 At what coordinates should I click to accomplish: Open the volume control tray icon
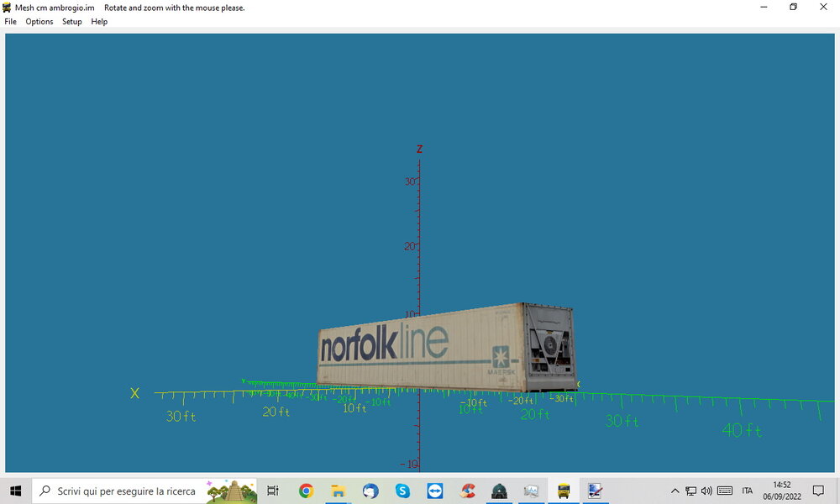click(x=706, y=491)
